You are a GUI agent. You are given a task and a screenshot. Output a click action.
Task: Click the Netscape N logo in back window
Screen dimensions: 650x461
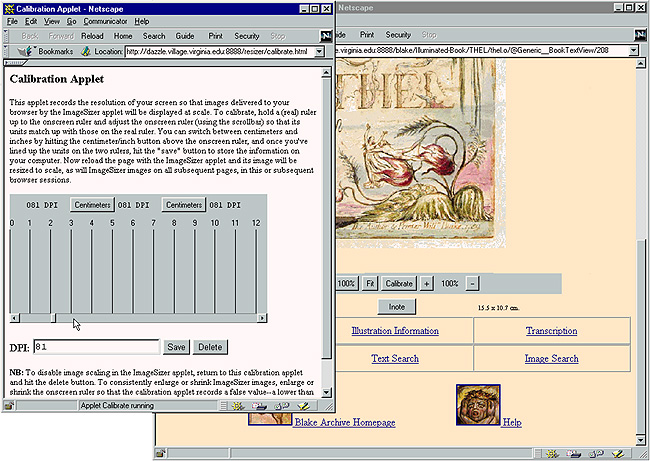pyautogui.click(x=640, y=35)
